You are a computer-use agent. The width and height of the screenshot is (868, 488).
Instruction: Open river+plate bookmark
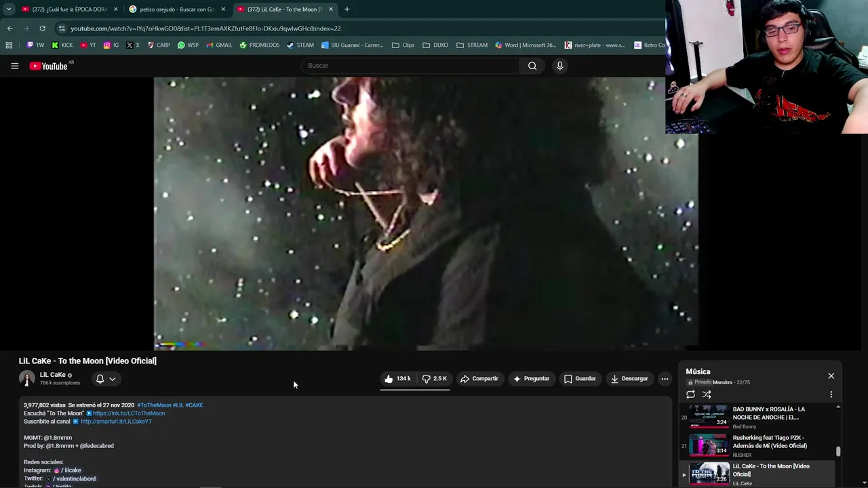(x=594, y=45)
